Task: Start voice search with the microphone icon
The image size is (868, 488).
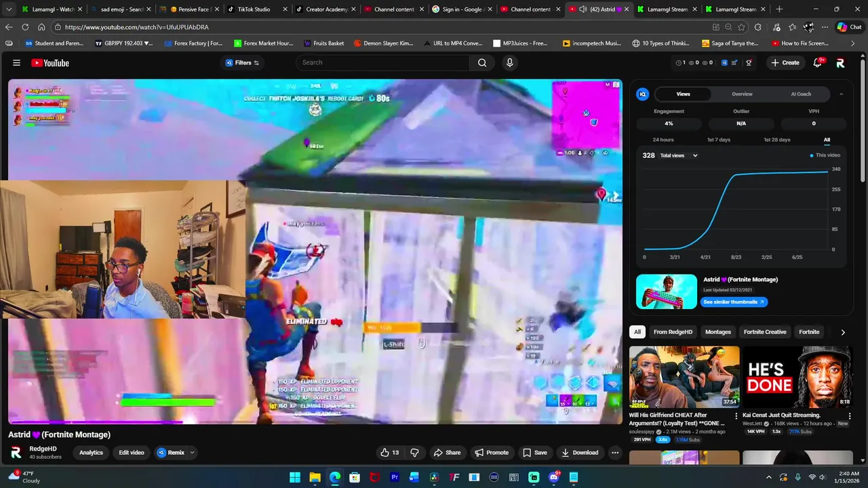Action: [x=510, y=62]
